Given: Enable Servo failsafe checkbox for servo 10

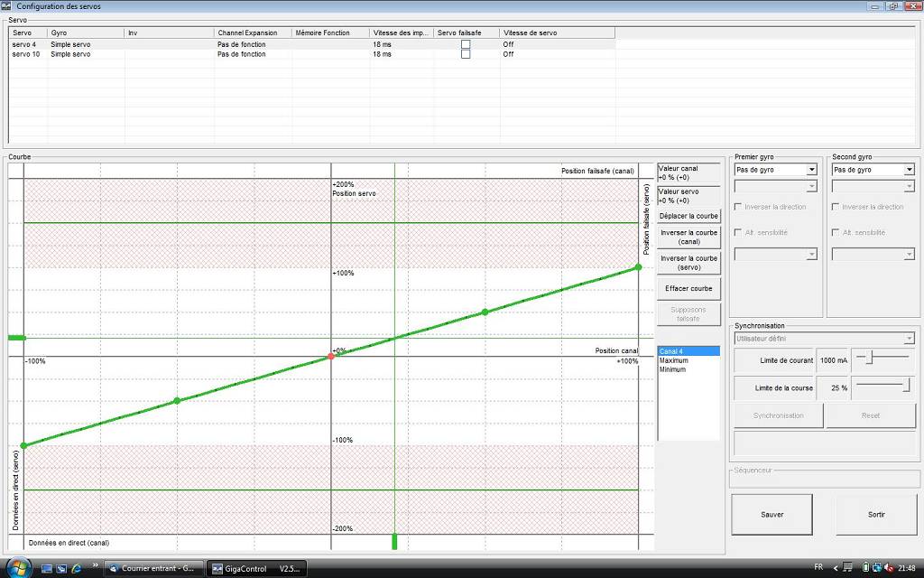Looking at the screenshot, I should click(466, 53).
